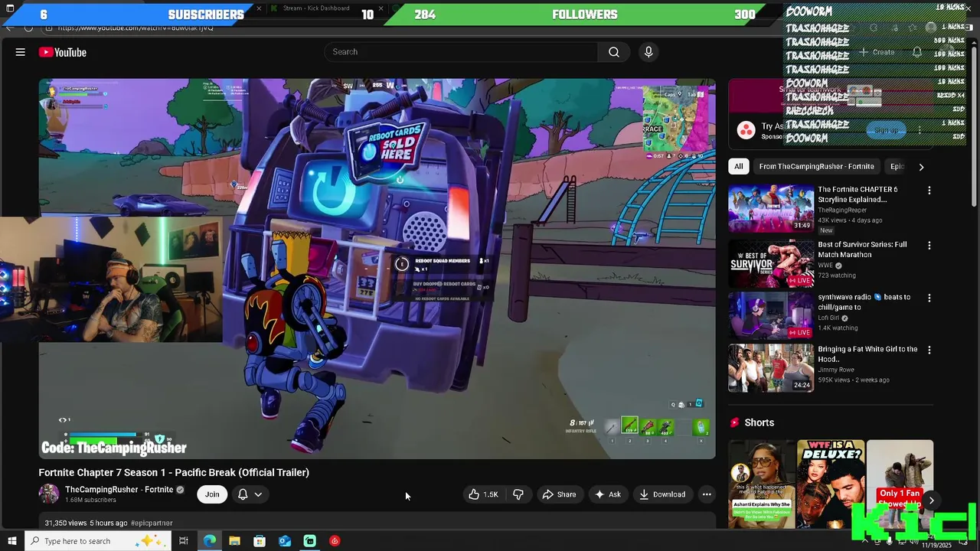
Task: Open TheCampingRusher channel avatar
Action: click(49, 494)
